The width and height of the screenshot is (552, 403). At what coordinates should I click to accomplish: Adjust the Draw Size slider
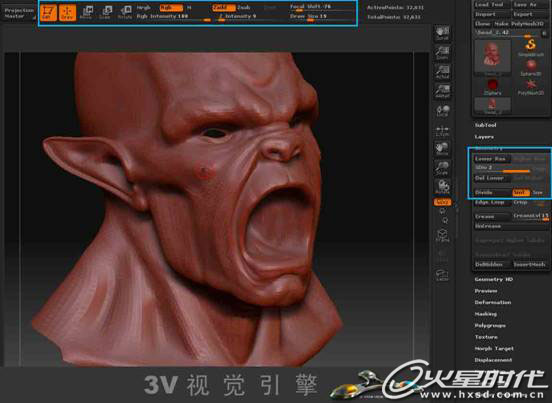pyautogui.click(x=322, y=17)
